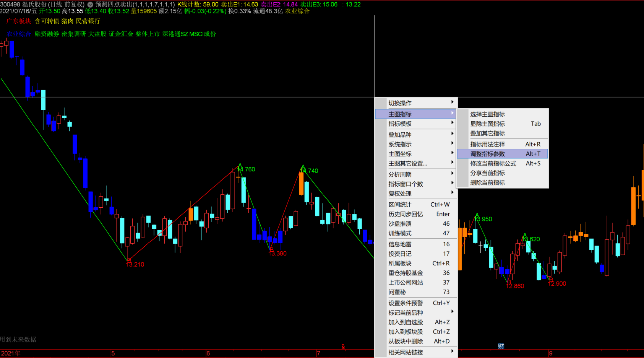Select the 主图指标 menu entry

[416, 114]
